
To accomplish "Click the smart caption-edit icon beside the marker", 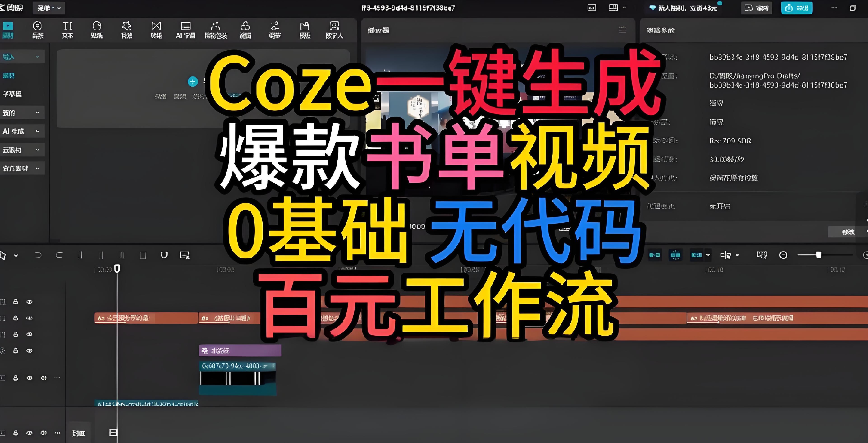I will click(185, 255).
